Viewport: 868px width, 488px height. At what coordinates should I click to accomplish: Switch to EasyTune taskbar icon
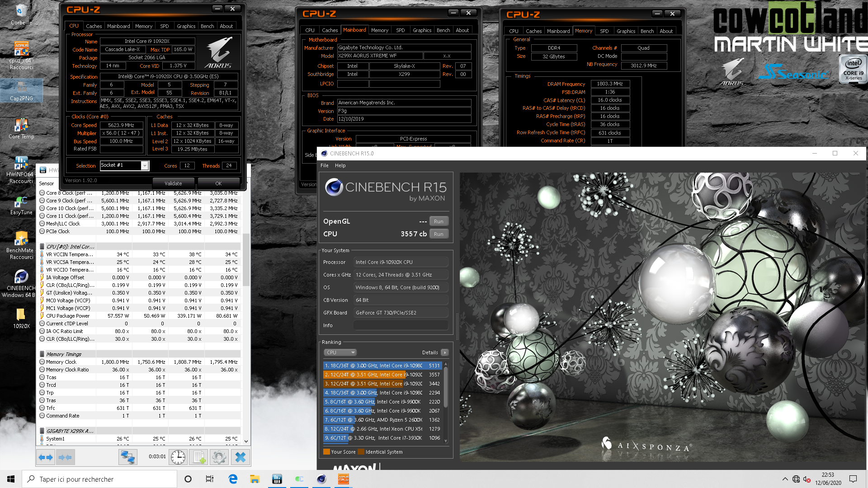tap(299, 479)
